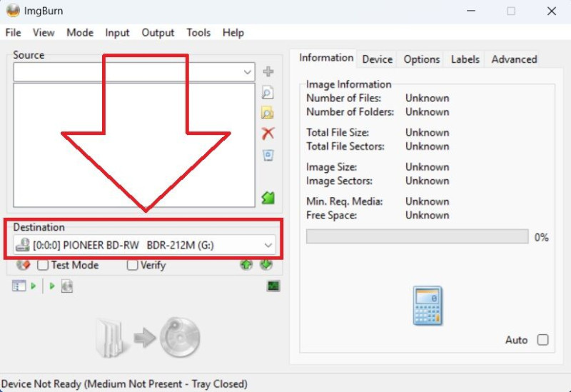Switch to the Options tab

point(421,59)
